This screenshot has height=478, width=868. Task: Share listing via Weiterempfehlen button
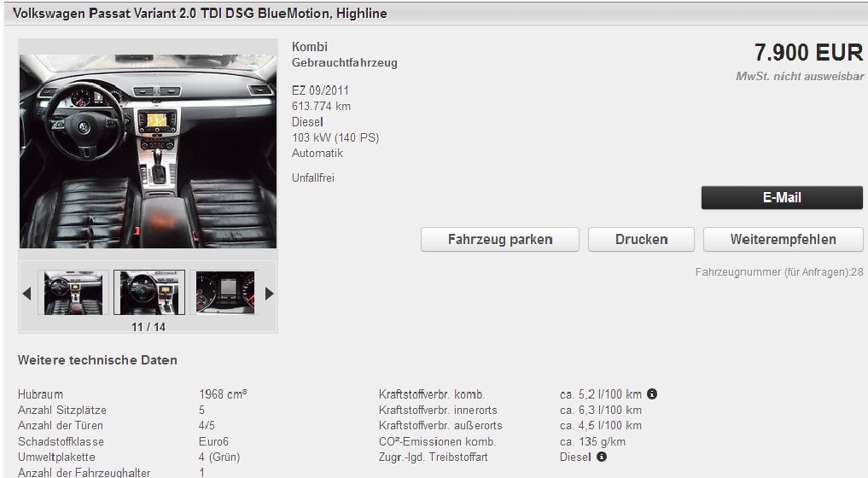click(784, 240)
